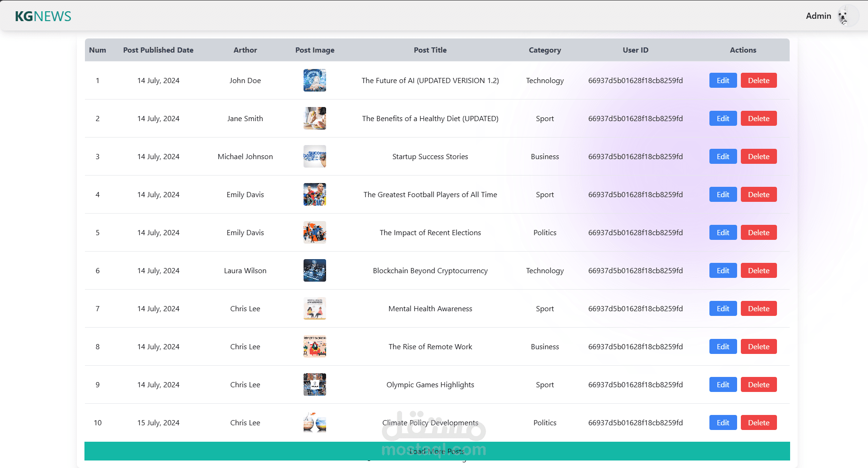Delete 'The Rise of Remote Work' post
The width and height of the screenshot is (868, 468).
point(759,346)
